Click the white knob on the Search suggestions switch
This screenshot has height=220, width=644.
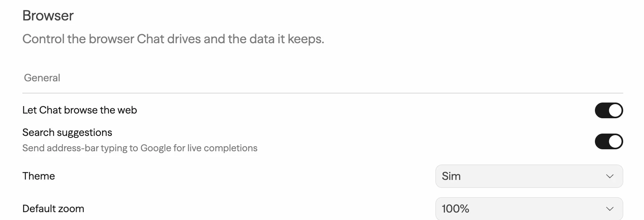[615, 141]
